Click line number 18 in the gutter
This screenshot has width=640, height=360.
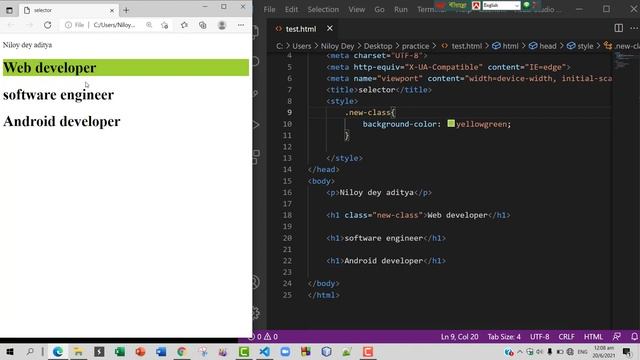tap(287, 215)
